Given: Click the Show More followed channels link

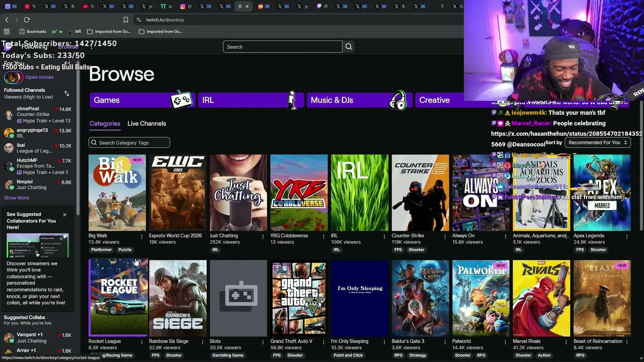Looking at the screenshot, I should [x=17, y=198].
